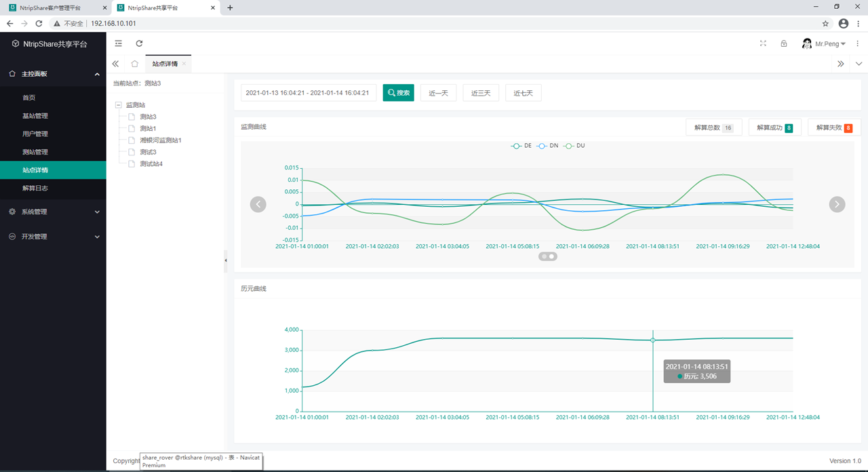
Task: Reload the page in the browser
Action: pos(39,23)
